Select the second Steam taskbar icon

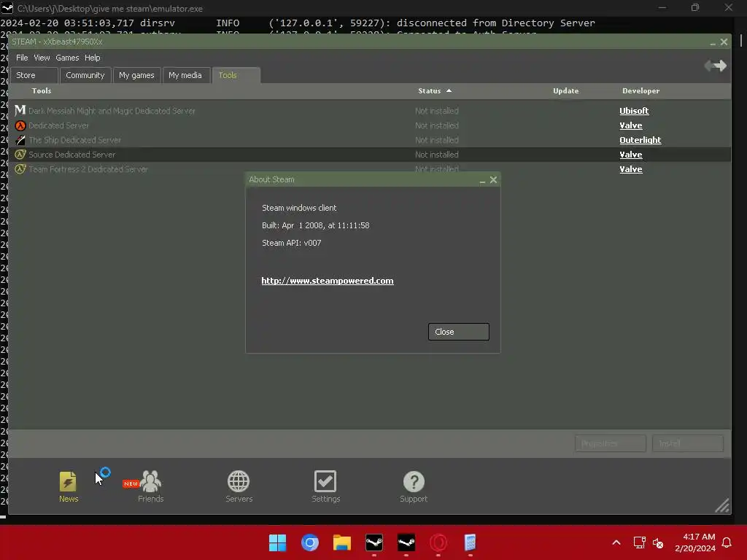pos(406,542)
